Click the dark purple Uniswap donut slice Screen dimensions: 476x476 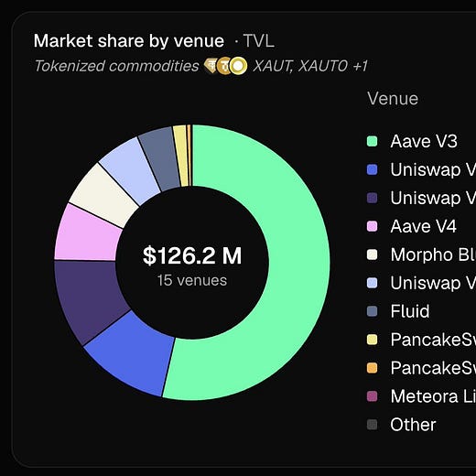pyautogui.click(x=89, y=299)
